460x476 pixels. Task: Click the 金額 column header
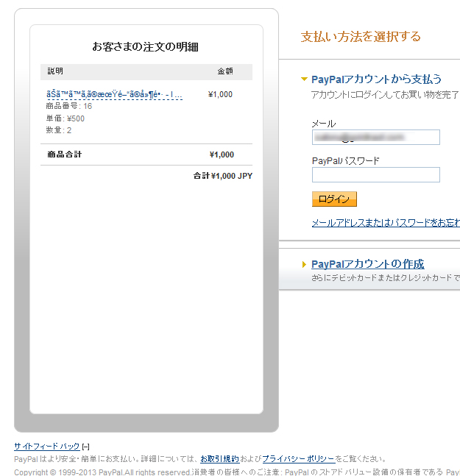coord(224,71)
